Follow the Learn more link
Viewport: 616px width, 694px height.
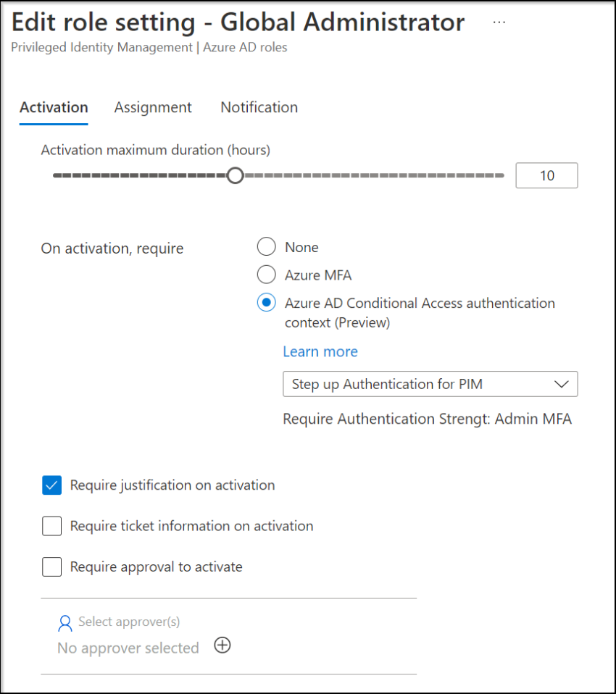coord(320,351)
